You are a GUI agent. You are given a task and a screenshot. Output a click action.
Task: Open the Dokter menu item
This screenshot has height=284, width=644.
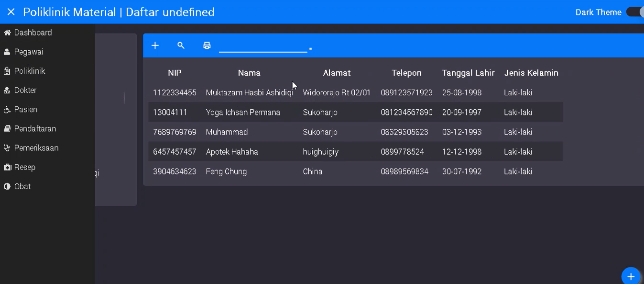[25, 90]
